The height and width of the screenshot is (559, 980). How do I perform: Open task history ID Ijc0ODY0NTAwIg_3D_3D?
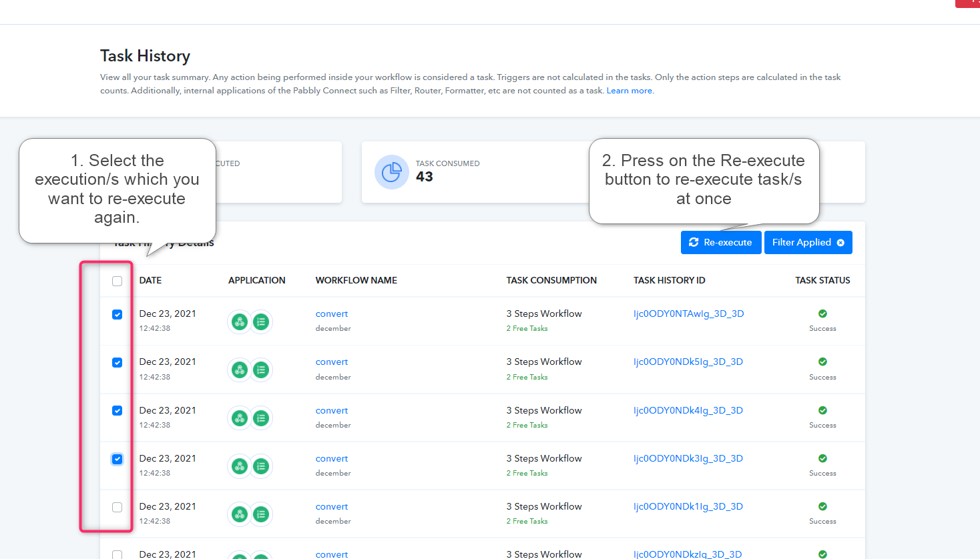(x=689, y=314)
